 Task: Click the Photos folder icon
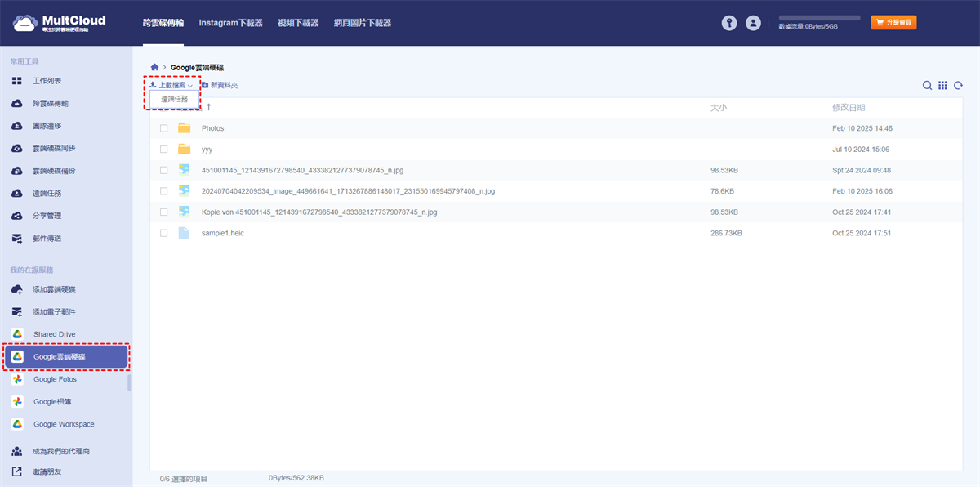[184, 128]
